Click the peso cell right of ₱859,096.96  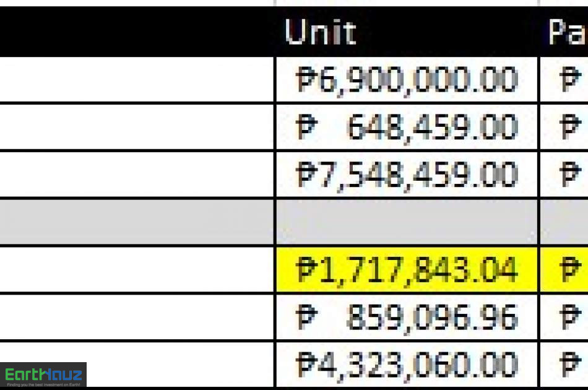tap(564, 317)
